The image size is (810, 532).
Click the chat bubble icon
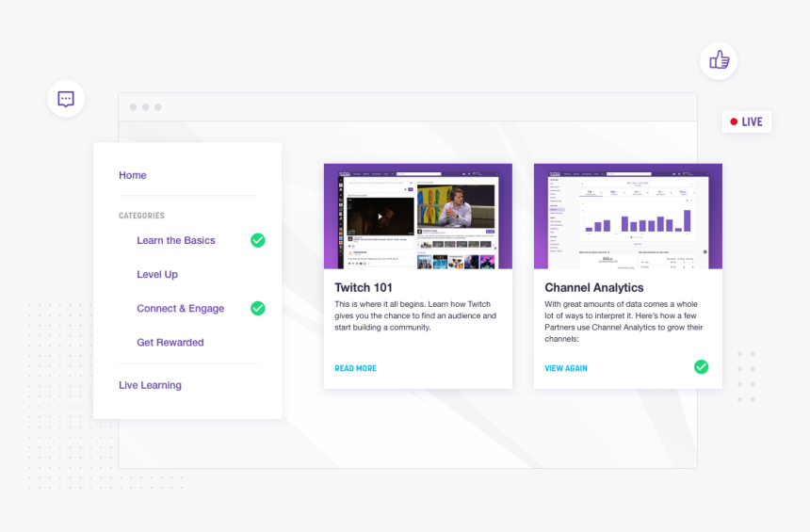[66, 99]
